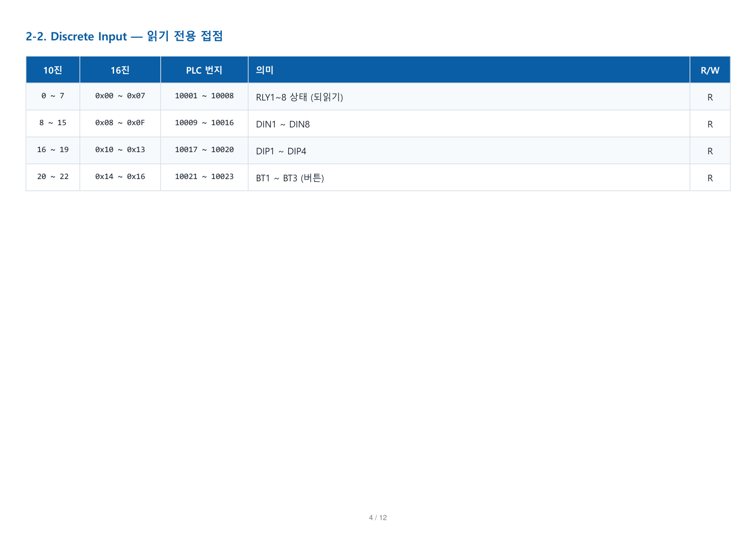Screen dimensions: 756x534
Task: Click the R value in the DIP1 row
Action: pos(710,151)
